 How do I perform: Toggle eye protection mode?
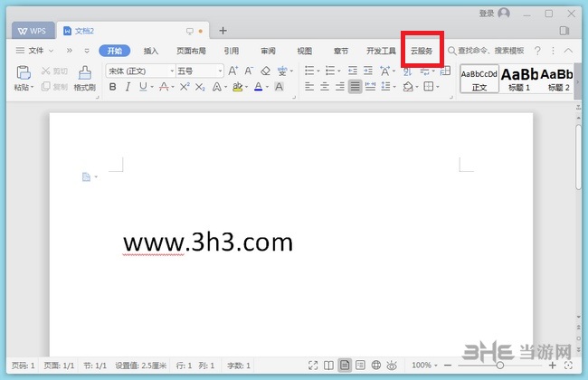pyautogui.click(x=392, y=365)
